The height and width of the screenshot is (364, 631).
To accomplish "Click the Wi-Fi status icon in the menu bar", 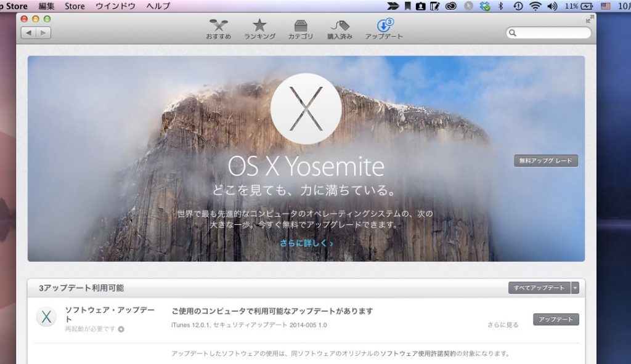I will click(x=535, y=6).
